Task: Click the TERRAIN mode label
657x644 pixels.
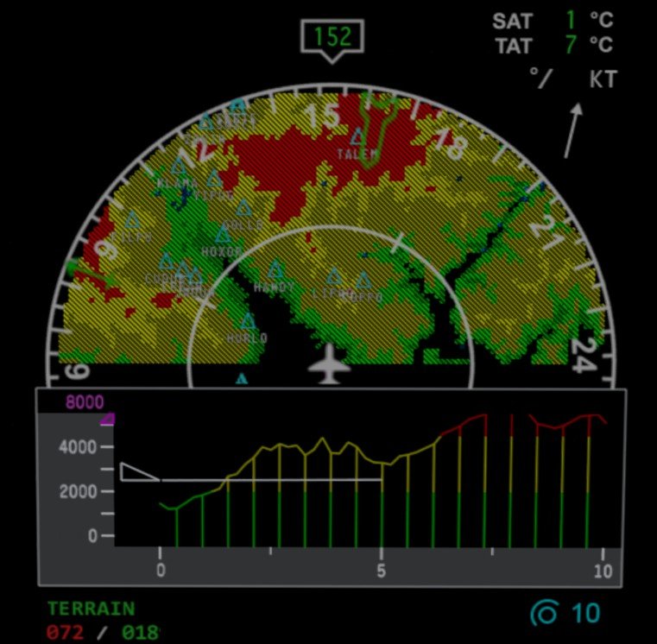Action: tap(92, 609)
